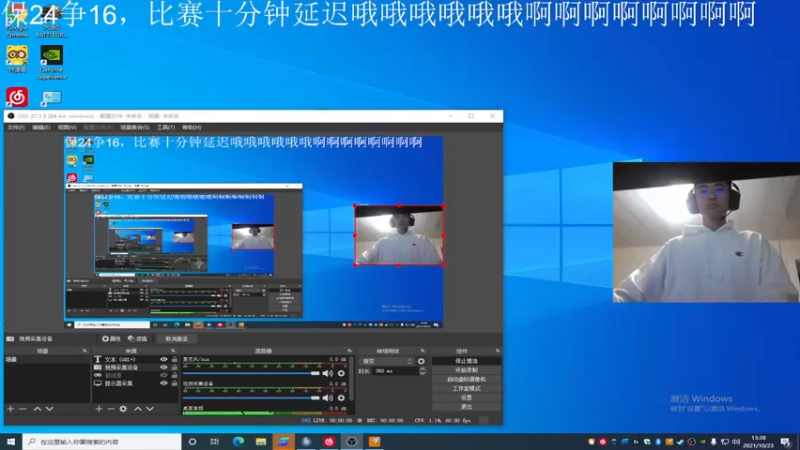Image resolution: width=800 pixels, height=450 pixels.
Task: Open NetEase Cloud Music desktop icon
Action: click(x=17, y=96)
